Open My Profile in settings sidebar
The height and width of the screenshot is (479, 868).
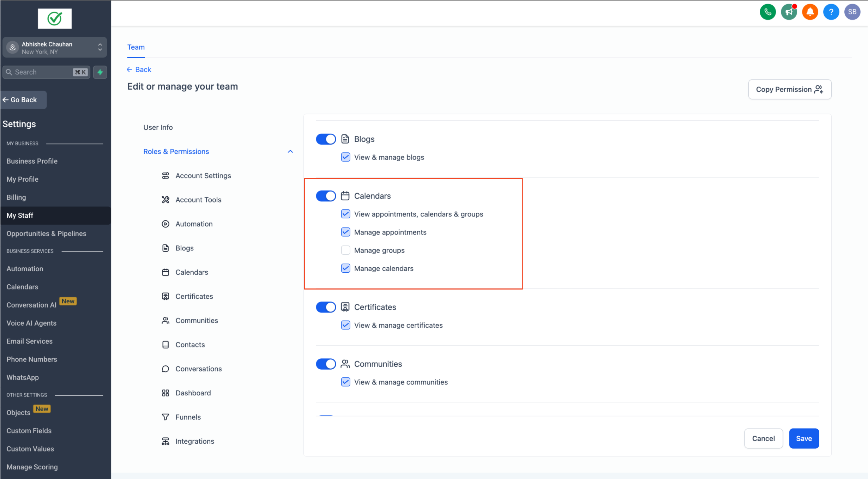point(23,179)
